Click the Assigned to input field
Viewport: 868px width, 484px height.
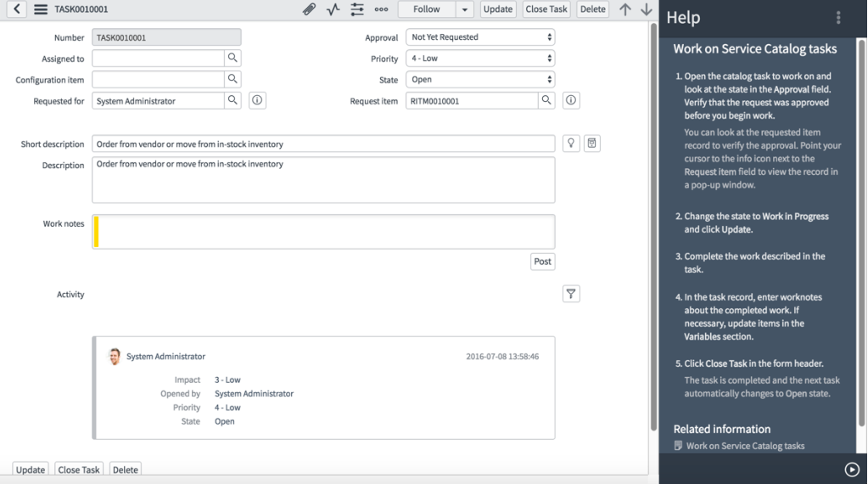tap(159, 58)
